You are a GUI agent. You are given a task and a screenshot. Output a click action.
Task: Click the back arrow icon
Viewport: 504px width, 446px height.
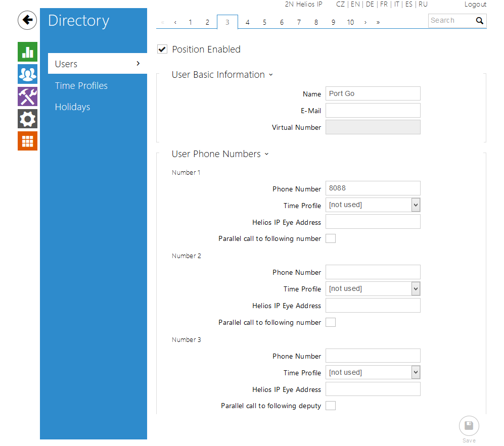point(27,20)
